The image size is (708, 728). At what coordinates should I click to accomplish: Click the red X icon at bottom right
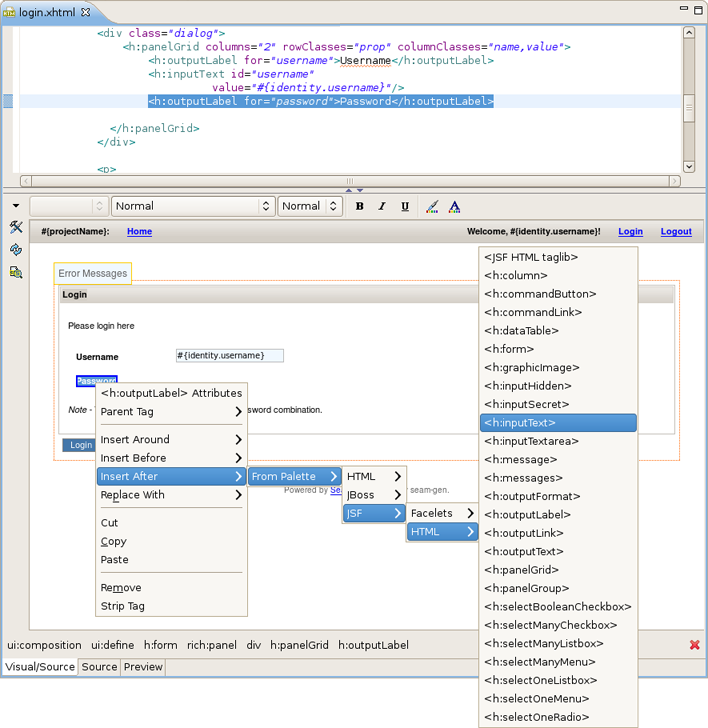point(695,645)
